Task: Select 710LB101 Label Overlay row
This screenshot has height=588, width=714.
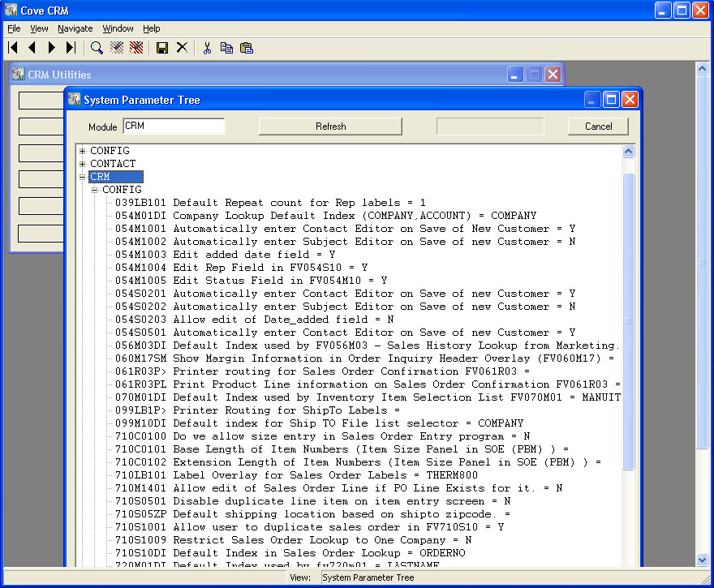Action: point(296,474)
